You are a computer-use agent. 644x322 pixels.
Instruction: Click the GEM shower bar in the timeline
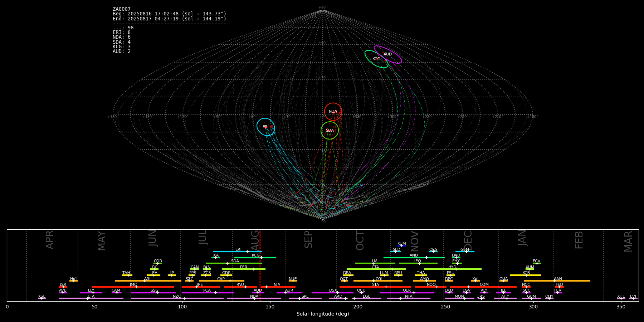[x=465, y=252]
